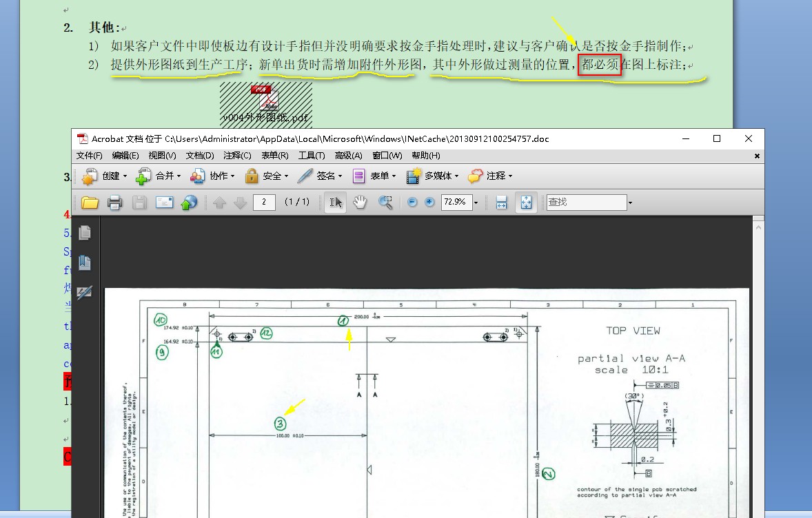Go to previous page with up arrow

pos(220,203)
